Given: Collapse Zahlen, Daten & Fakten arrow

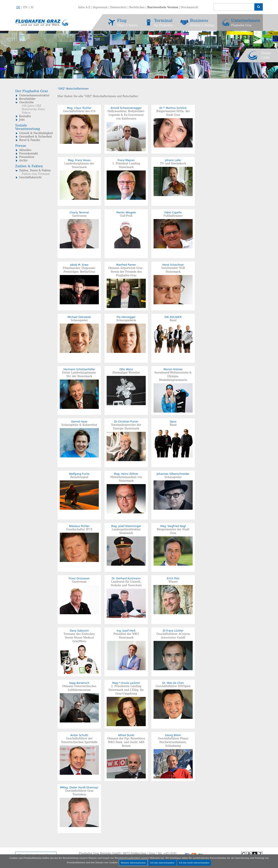Looking at the screenshot, I should pyautogui.click(x=17, y=170).
